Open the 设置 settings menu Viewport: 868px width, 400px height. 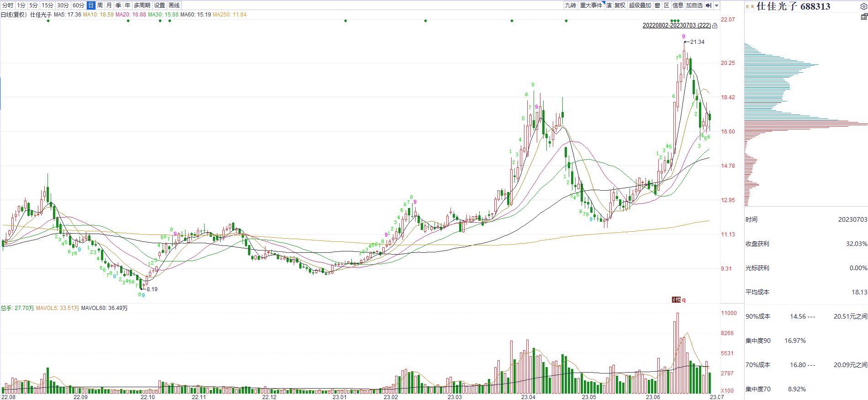point(159,5)
